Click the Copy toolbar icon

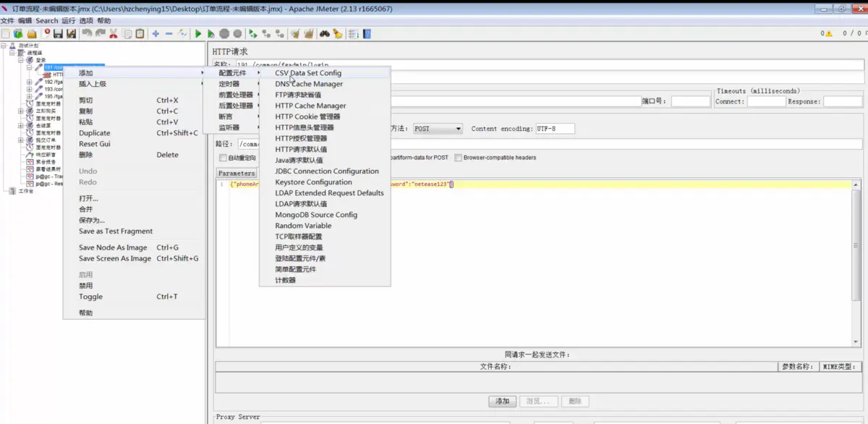pos(127,33)
